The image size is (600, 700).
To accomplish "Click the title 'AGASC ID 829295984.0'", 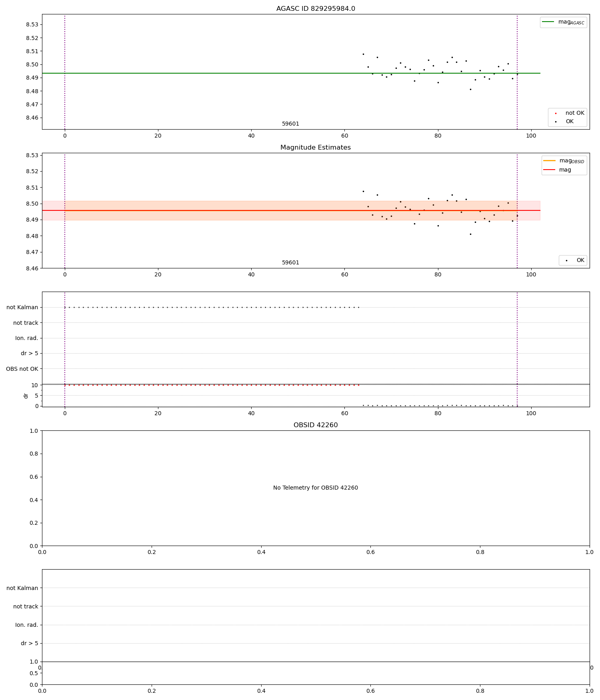I will point(316,9).
